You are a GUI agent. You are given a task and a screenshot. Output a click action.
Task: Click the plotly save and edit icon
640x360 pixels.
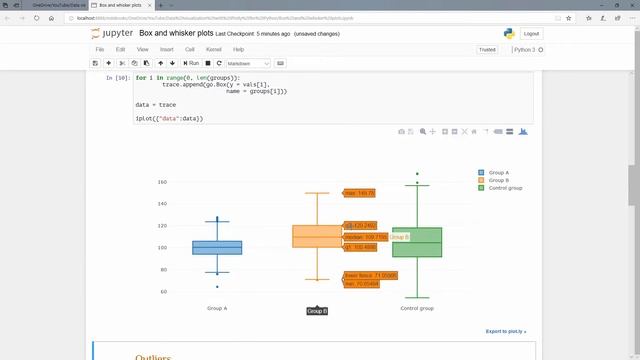coord(411,131)
